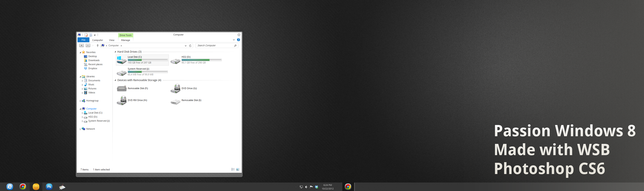644x191 pixels.
Task: Open Photoshop from the taskbar
Action: pyautogui.click(x=49, y=187)
